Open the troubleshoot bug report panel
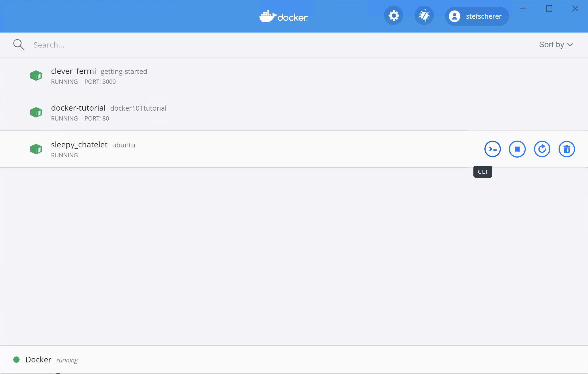Viewport: 588px width, 374px height. pyautogui.click(x=424, y=16)
